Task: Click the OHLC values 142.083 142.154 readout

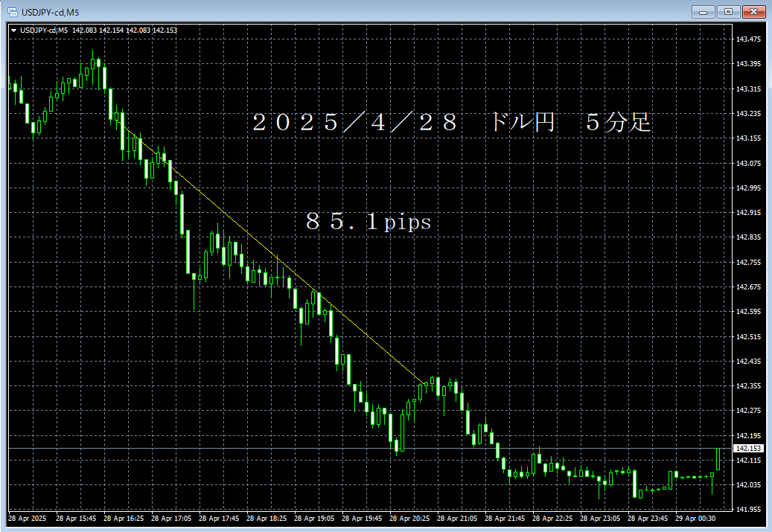Action: [124, 31]
